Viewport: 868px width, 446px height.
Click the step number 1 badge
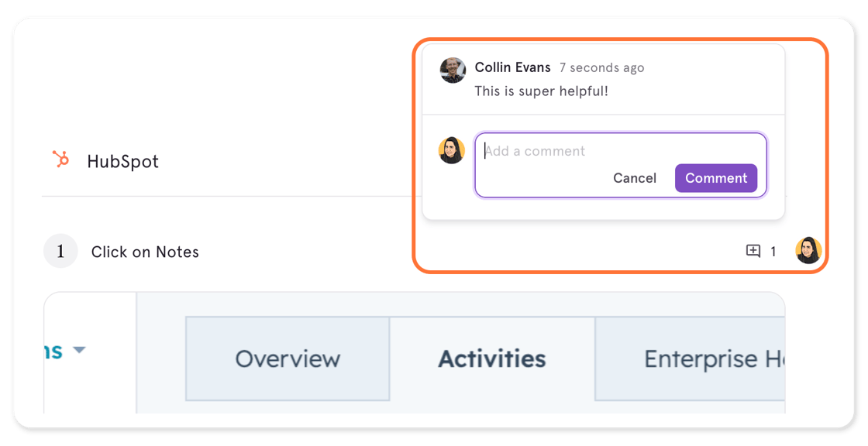pos(60,252)
